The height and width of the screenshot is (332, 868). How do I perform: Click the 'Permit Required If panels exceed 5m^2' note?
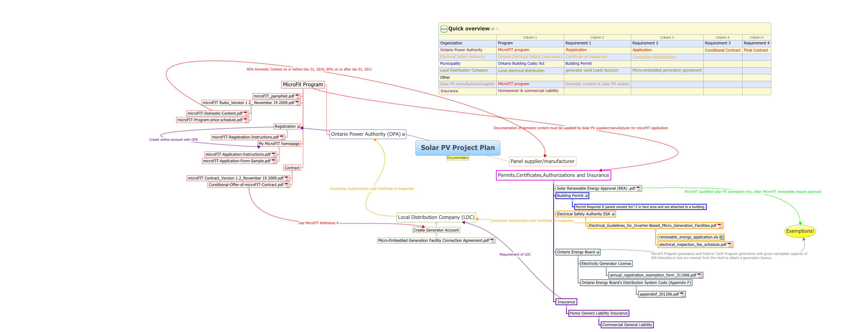pos(640,207)
